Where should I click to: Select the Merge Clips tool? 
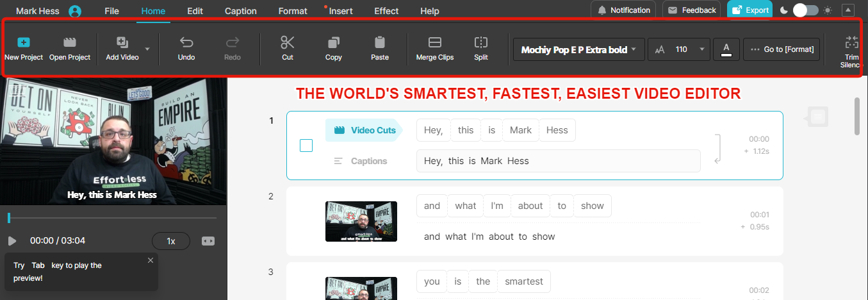coord(434,43)
